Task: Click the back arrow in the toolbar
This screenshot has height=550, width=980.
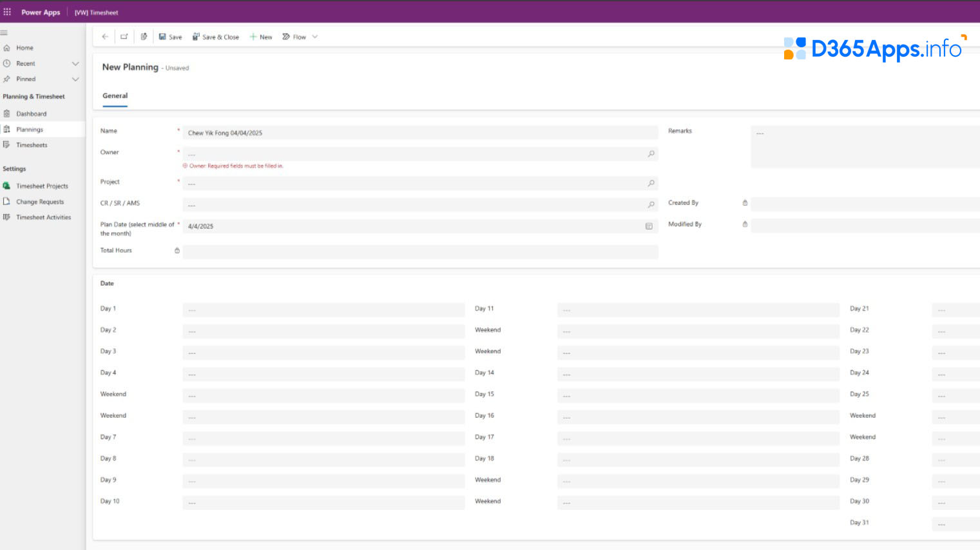Action: 104,37
